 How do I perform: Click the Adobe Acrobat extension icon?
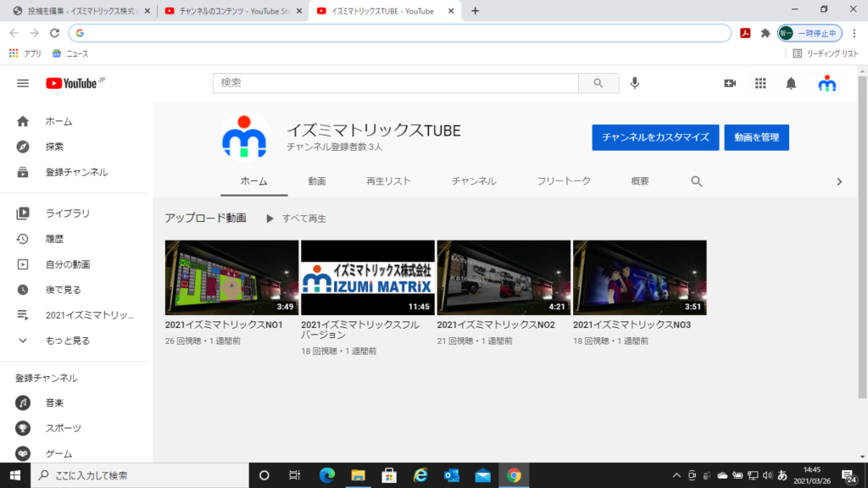[745, 33]
